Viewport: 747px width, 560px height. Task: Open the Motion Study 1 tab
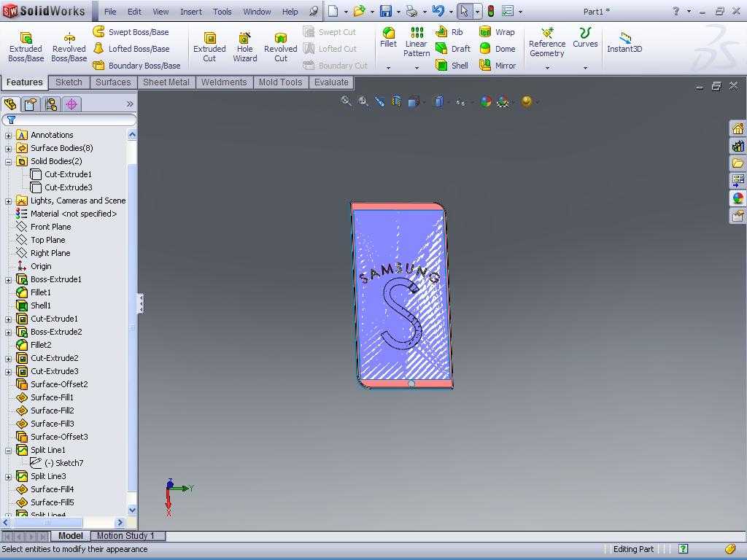[x=125, y=536]
